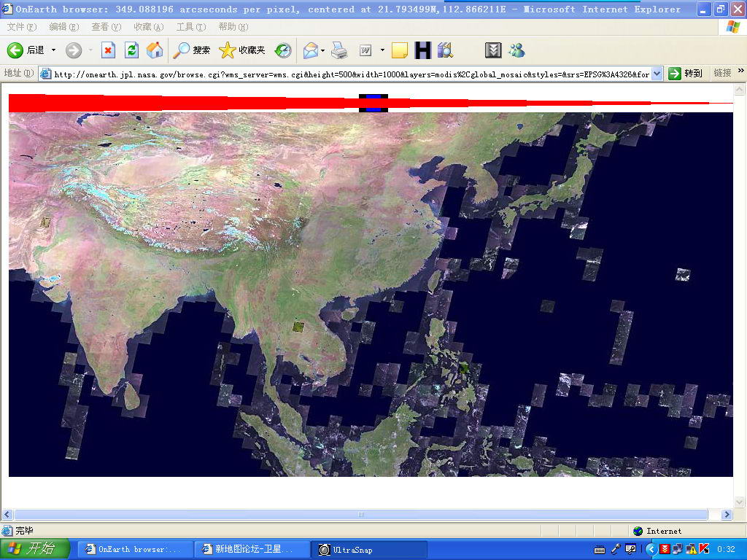
Task: Open the File (文件) menu
Action: point(21,27)
